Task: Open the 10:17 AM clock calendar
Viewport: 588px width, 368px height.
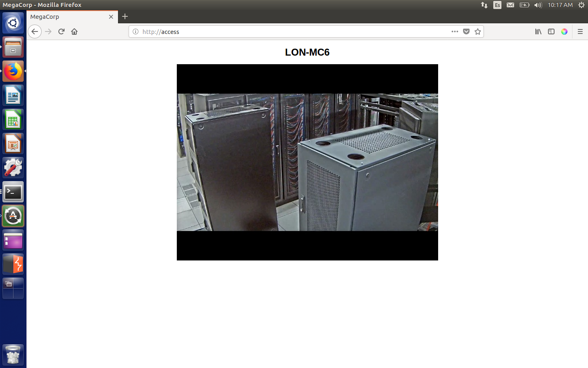Action: point(560,5)
